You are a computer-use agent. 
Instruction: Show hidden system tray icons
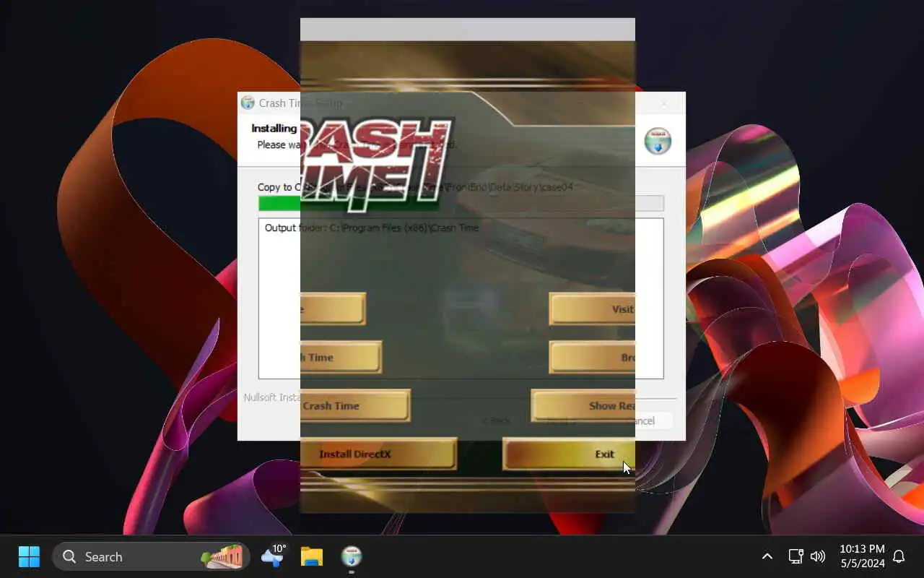pyautogui.click(x=767, y=556)
